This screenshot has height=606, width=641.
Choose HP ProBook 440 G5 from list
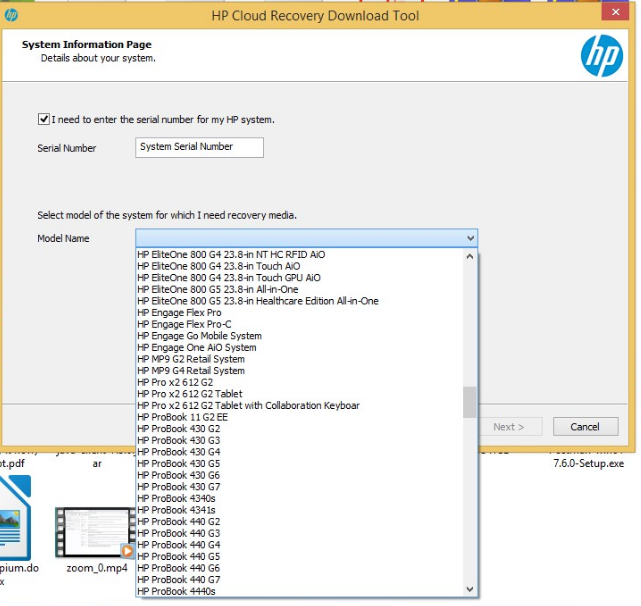coord(178,556)
